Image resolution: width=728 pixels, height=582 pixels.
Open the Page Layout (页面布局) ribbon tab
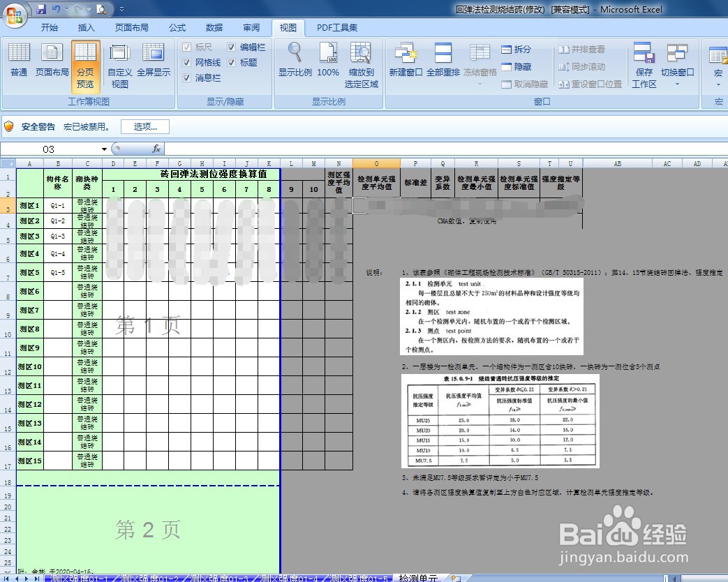click(132, 27)
